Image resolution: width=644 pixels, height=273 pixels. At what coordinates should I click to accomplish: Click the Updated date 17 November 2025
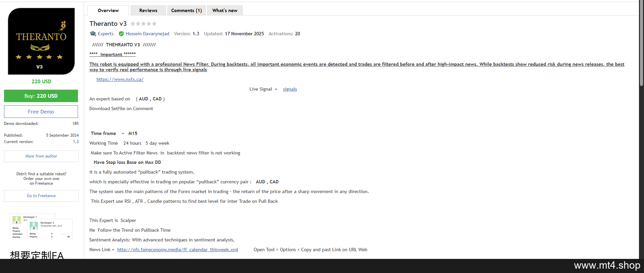(244, 34)
